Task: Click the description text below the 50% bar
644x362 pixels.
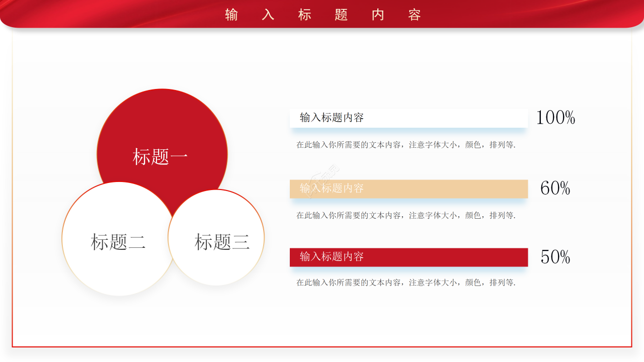Action: [406, 283]
